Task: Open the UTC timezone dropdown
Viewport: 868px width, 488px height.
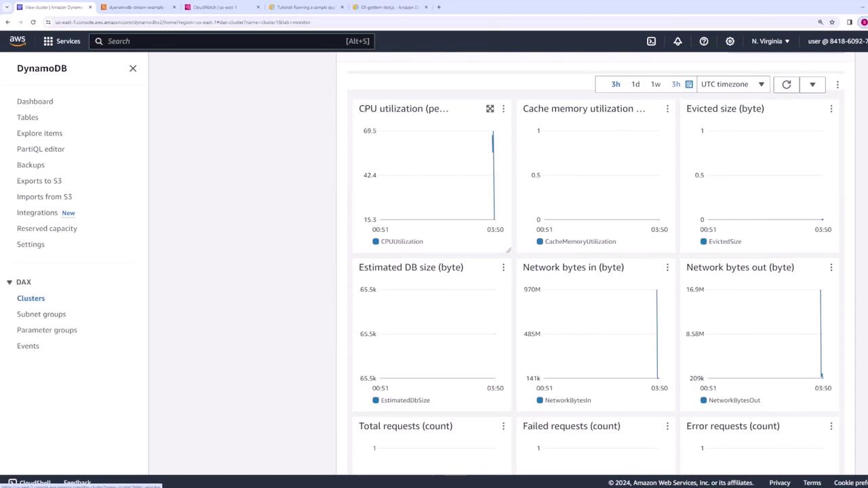Action: pos(733,85)
